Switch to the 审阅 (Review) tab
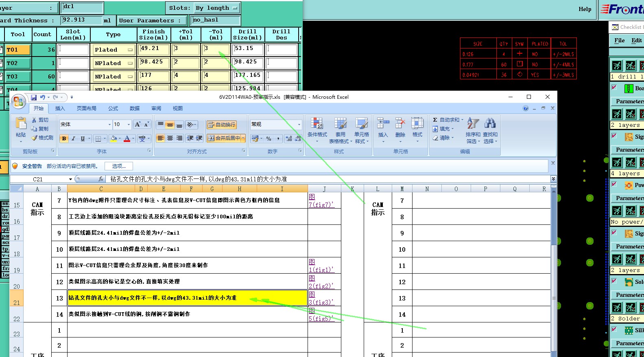Image resolution: width=644 pixels, height=357 pixels. pos(156,109)
